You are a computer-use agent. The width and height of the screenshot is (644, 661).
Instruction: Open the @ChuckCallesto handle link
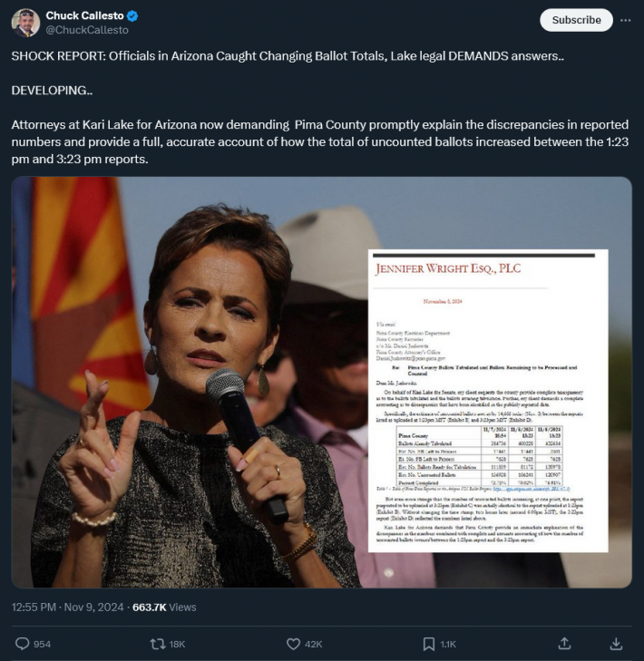(x=87, y=30)
